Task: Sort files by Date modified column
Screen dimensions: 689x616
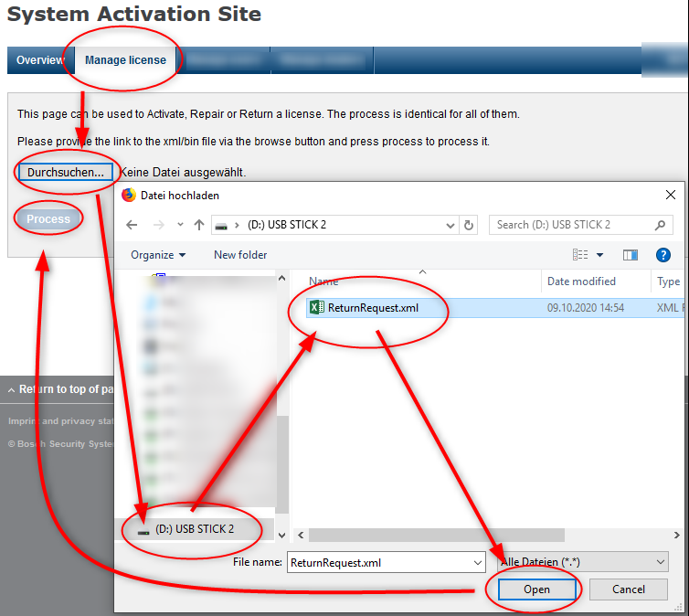Action: click(x=581, y=281)
